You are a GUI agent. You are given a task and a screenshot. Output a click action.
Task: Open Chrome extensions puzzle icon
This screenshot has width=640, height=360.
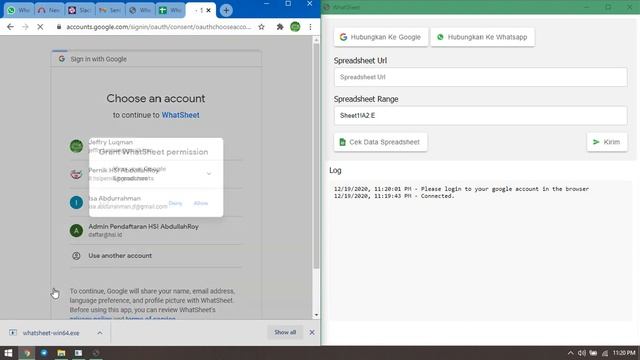coord(280,27)
